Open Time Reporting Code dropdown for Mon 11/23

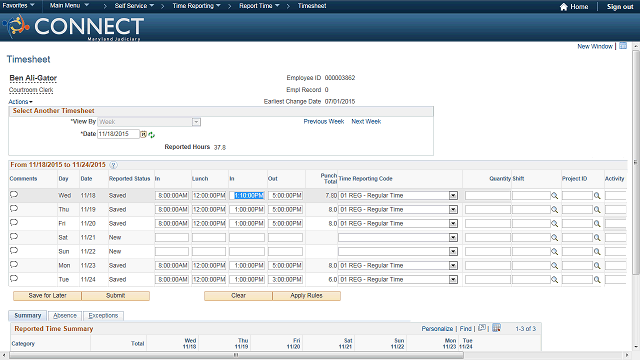coord(453,266)
